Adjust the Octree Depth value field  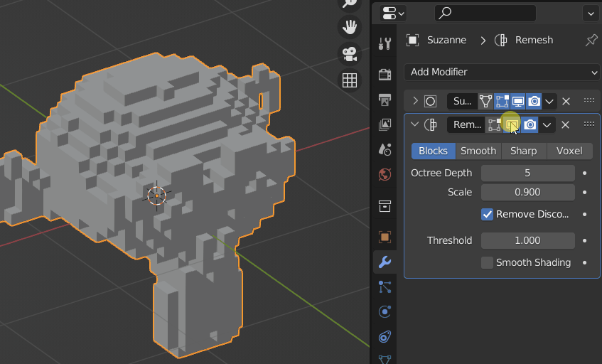point(528,173)
